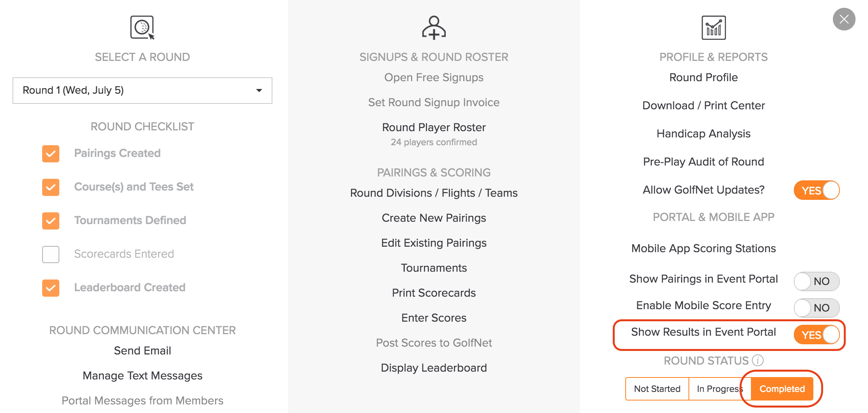Go to Download / Print Center
This screenshot has width=868, height=413.
(x=703, y=105)
